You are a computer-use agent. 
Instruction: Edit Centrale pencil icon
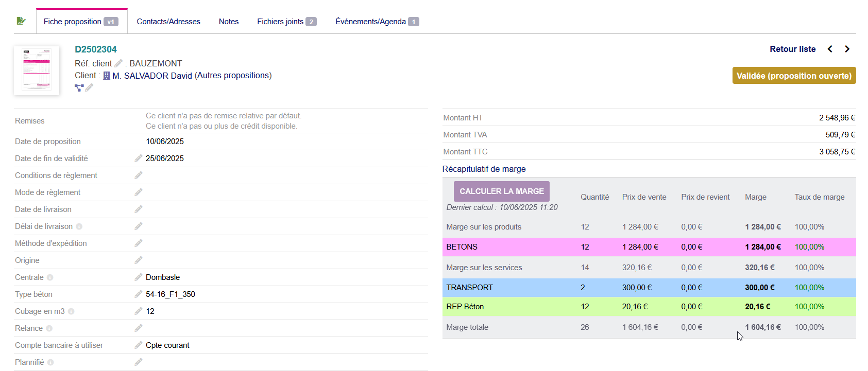[139, 277]
